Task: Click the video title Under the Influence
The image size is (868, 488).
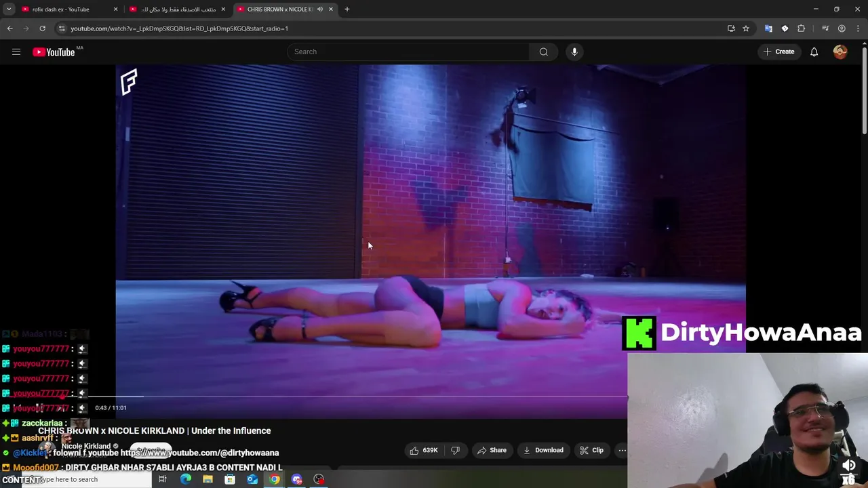Action: point(155,430)
